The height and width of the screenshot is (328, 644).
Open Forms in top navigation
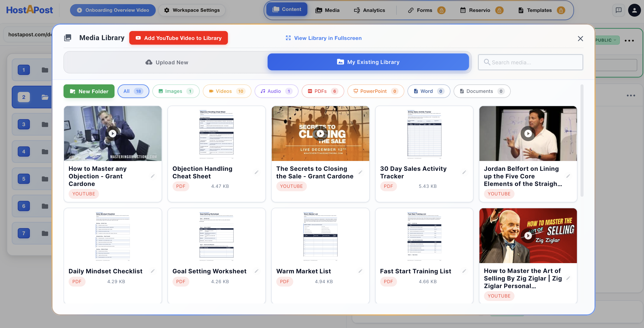tap(420, 10)
